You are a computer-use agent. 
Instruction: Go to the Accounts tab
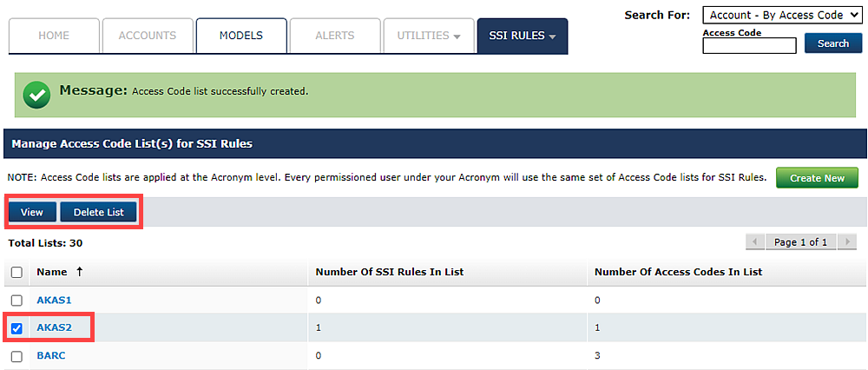point(147,36)
